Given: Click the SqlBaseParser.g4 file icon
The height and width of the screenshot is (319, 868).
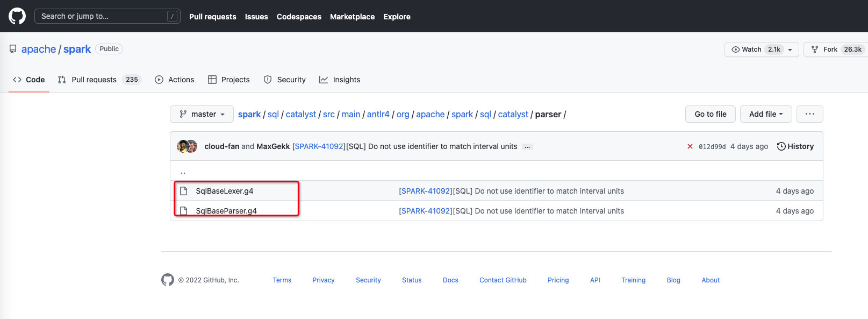Looking at the screenshot, I should click(184, 211).
